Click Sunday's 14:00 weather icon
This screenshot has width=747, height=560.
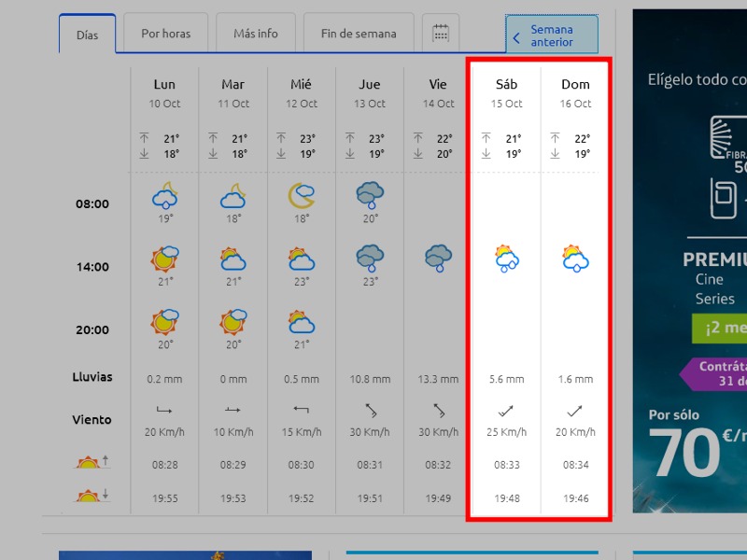click(575, 259)
